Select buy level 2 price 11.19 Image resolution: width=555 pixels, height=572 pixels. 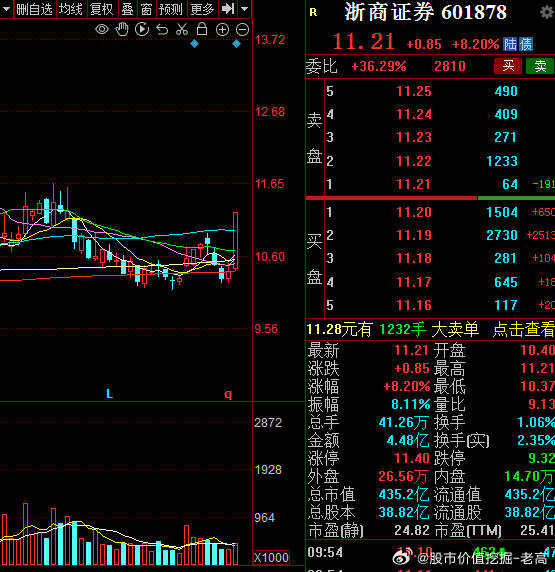tap(414, 235)
